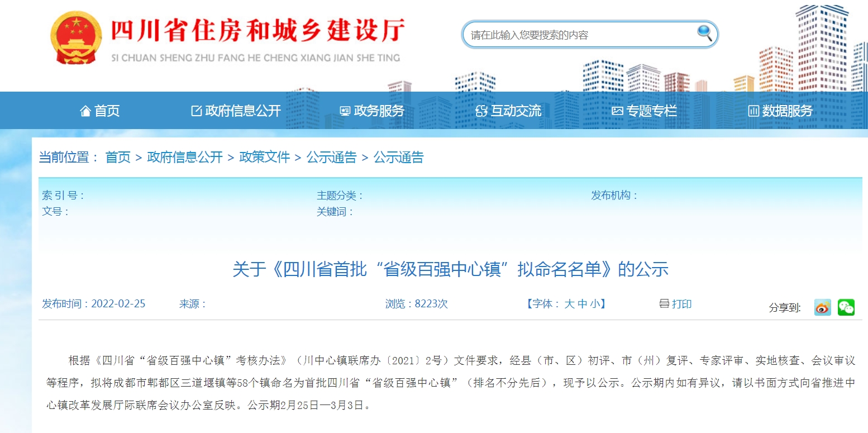Go to 政务服务 navigation item
Viewport: 868px width, 433px height.
(x=372, y=111)
